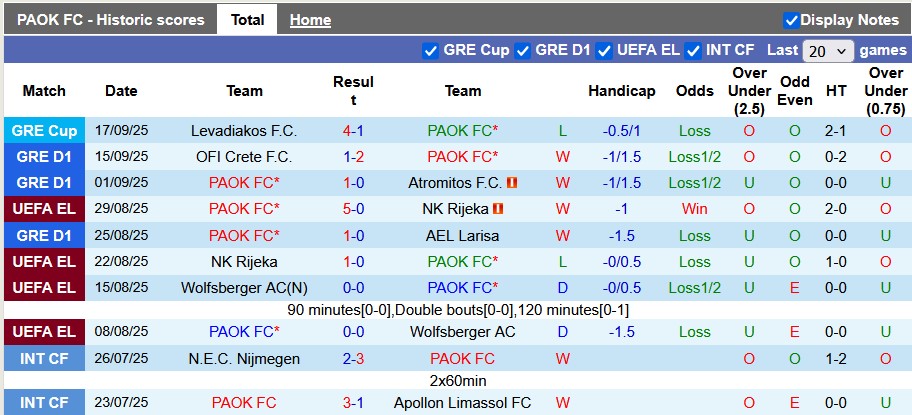
Task: Click the 5-0 score against NK Rijeka
Action: tap(353, 209)
